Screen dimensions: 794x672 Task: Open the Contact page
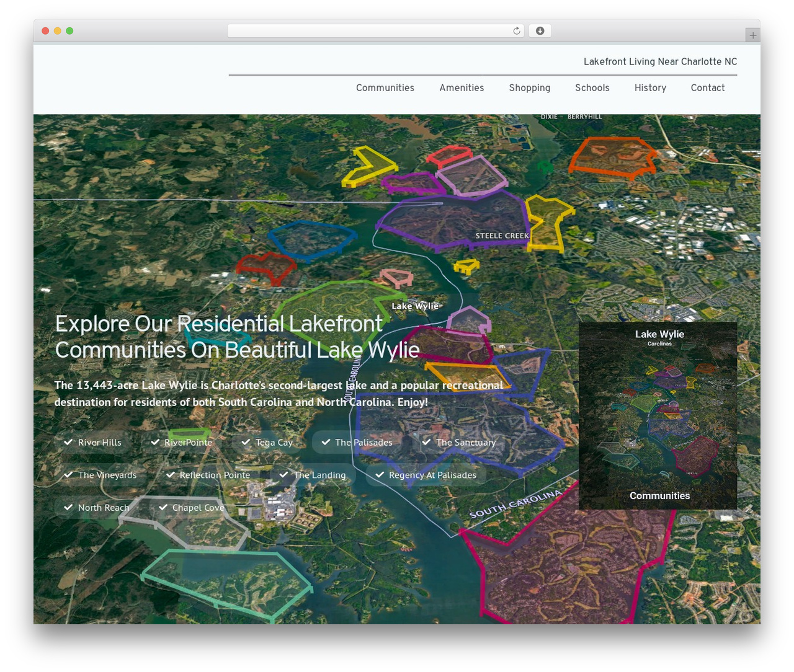click(708, 88)
